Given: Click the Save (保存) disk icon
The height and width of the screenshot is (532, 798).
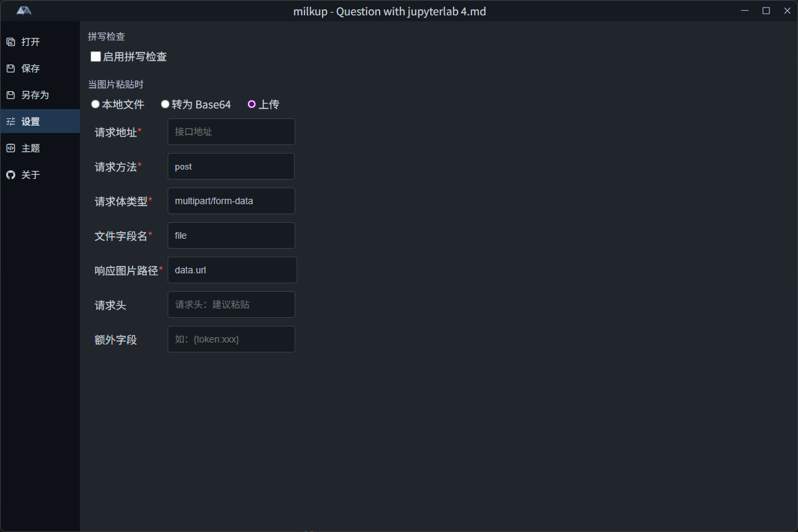Looking at the screenshot, I should coord(10,68).
